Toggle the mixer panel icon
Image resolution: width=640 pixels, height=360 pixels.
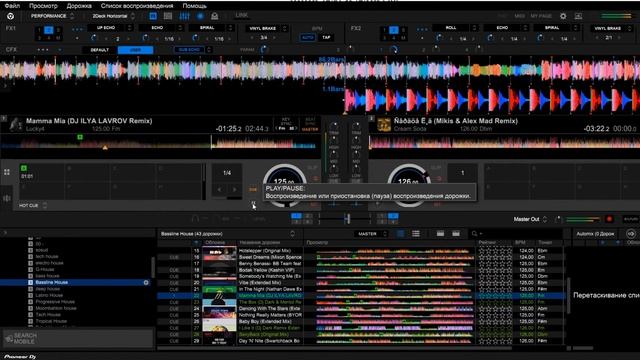pyautogui.click(x=184, y=16)
